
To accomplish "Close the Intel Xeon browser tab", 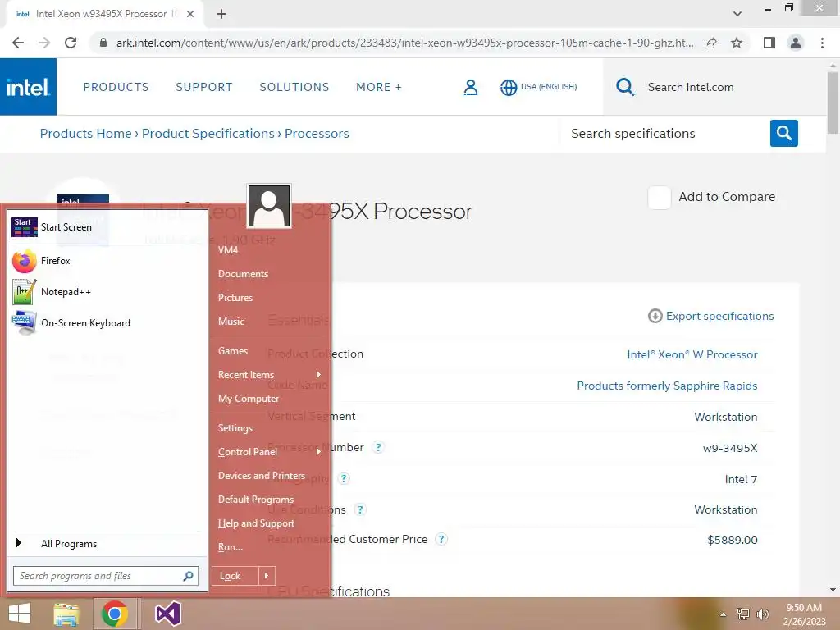I will pos(190,14).
